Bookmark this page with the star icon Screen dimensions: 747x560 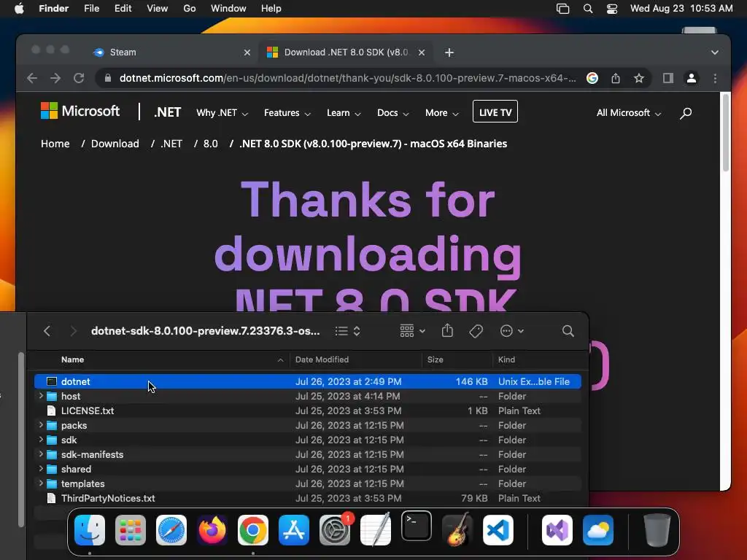639,78
